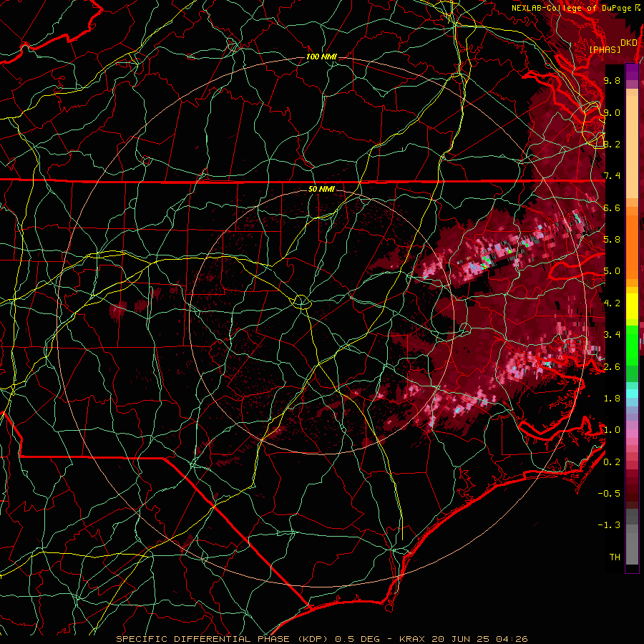The image size is (644, 644).
Task: Click the 3.4 value on the color scale
Action: (x=612, y=335)
